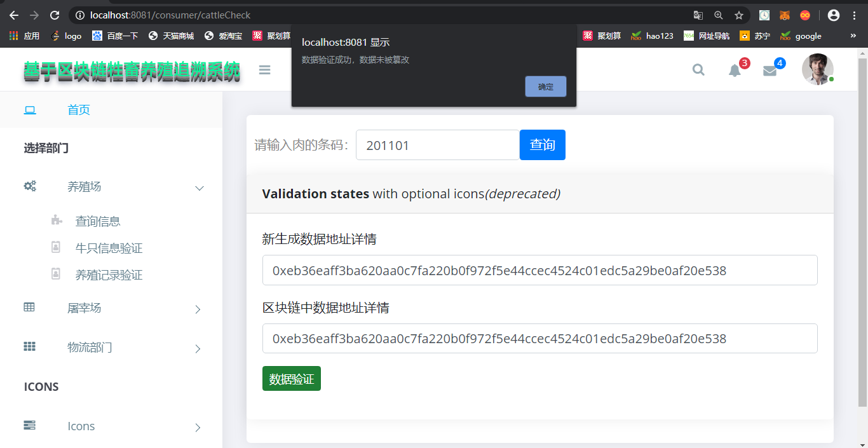Click the barcode input field showing 201101

click(437, 145)
